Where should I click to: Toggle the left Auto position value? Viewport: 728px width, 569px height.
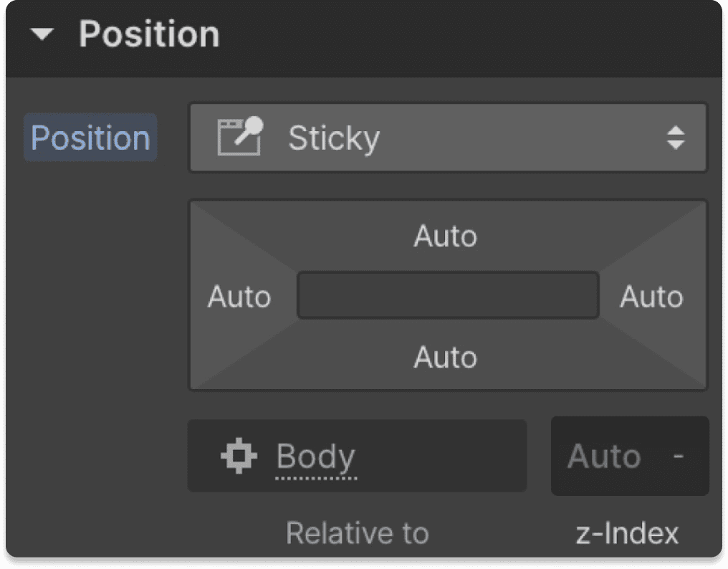pos(240,296)
